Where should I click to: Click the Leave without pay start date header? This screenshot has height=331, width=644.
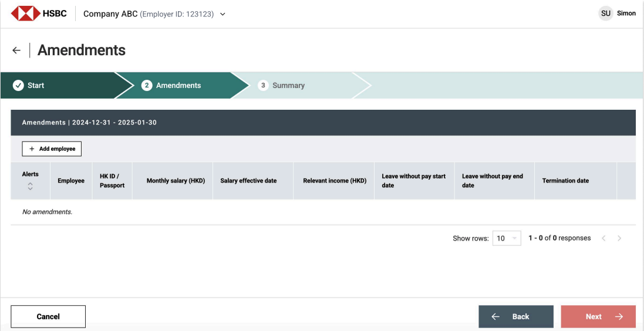tap(414, 181)
